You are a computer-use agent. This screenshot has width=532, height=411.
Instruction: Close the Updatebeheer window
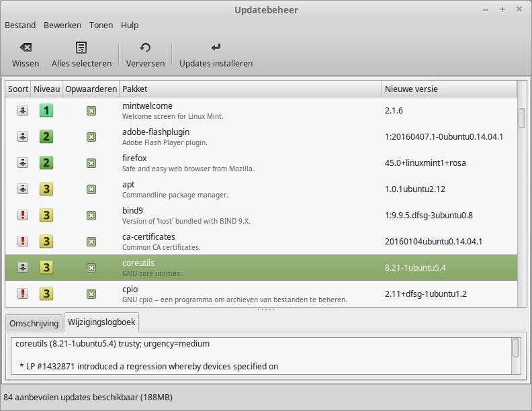519,9
